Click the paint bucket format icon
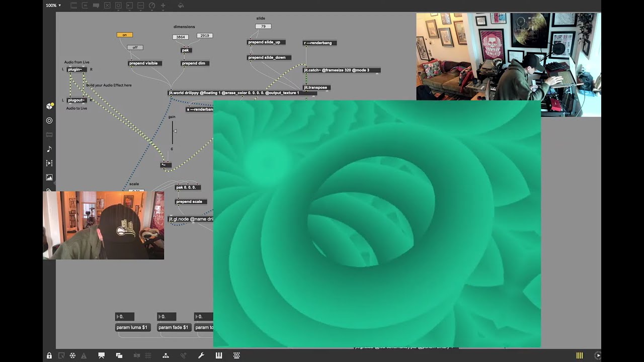644x362 pixels. pos(181,6)
